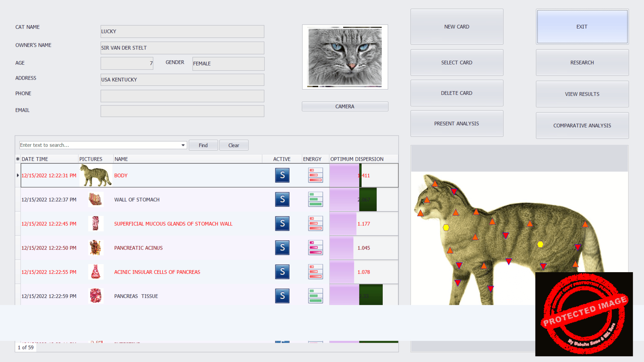Open COMPARATIVE ANALYSIS
Viewport: 644px width, 362px height.
pyautogui.click(x=582, y=125)
